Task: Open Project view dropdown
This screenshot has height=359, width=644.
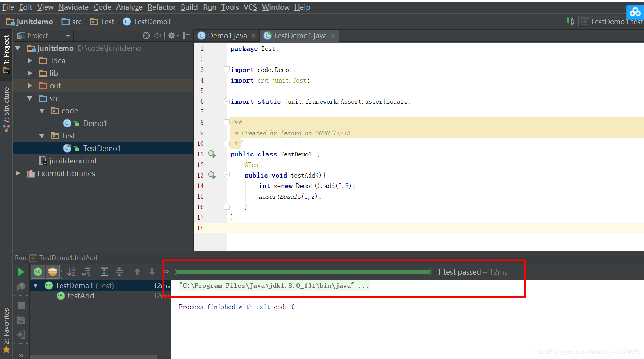Action: point(68,36)
